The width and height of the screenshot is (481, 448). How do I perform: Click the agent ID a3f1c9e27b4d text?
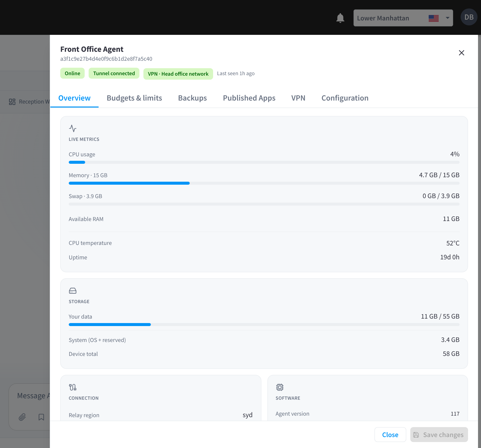tap(106, 59)
